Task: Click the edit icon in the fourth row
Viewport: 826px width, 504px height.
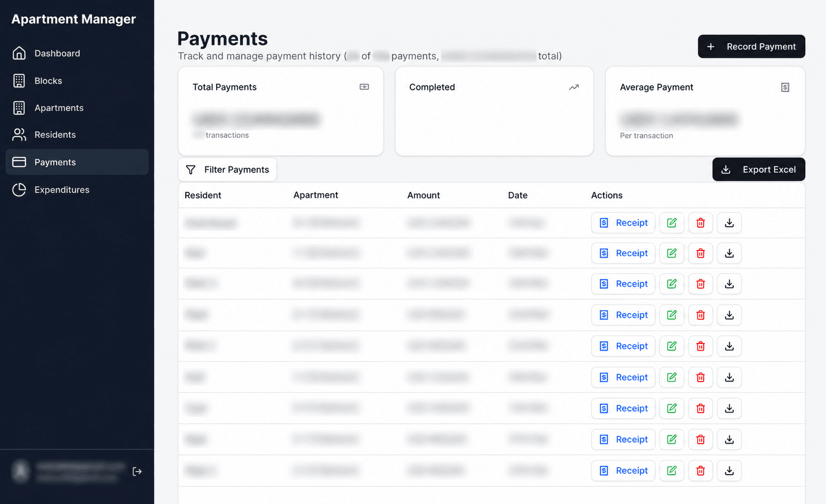Action: (x=672, y=315)
